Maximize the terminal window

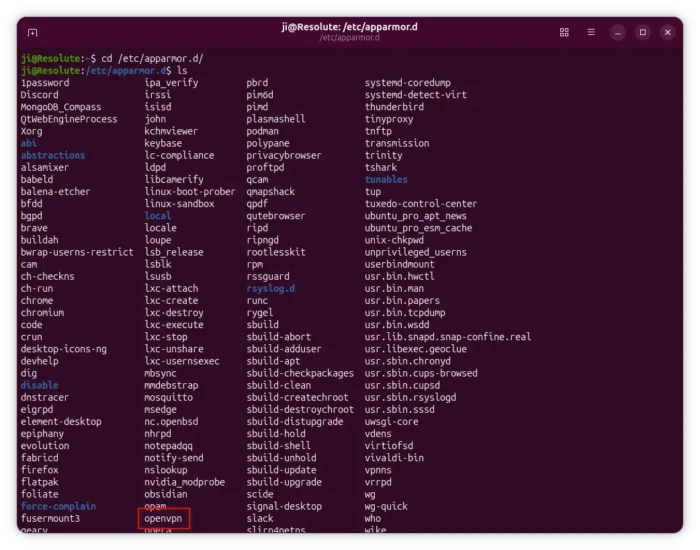click(x=643, y=32)
